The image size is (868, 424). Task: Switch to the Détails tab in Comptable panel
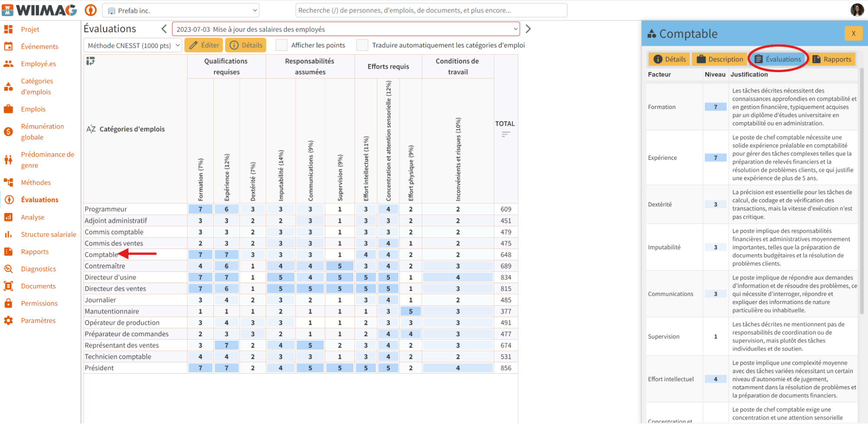[x=670, y=59]
